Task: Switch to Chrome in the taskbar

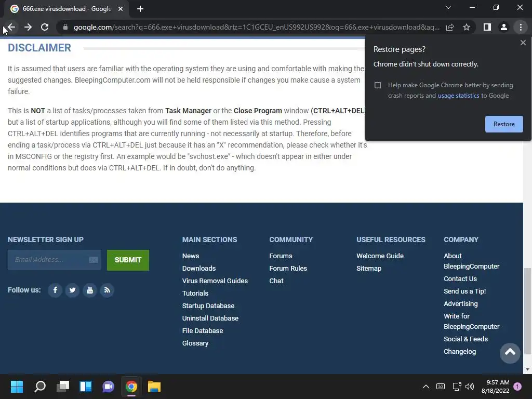Action: point(131,387)
